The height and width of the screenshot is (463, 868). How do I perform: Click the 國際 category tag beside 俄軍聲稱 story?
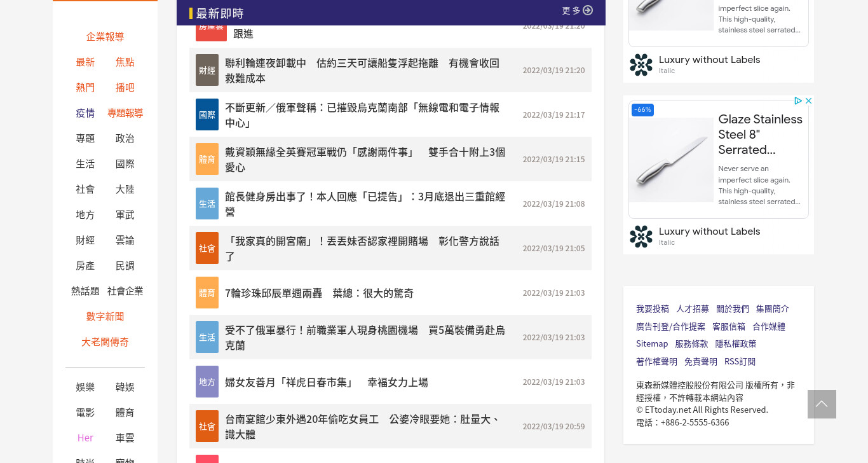click(207, 114)
